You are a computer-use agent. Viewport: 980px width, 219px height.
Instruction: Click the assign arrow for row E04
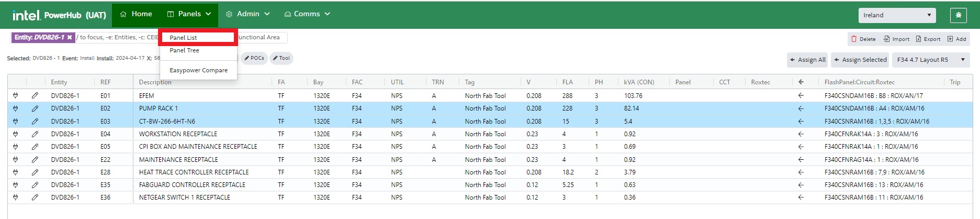pos(801,134)
